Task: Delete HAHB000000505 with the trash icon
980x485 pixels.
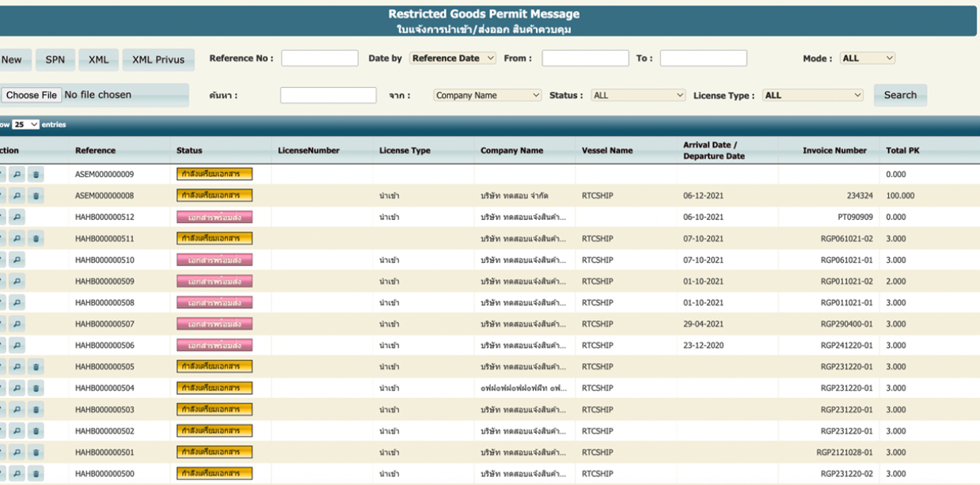Action: (35, 366)
